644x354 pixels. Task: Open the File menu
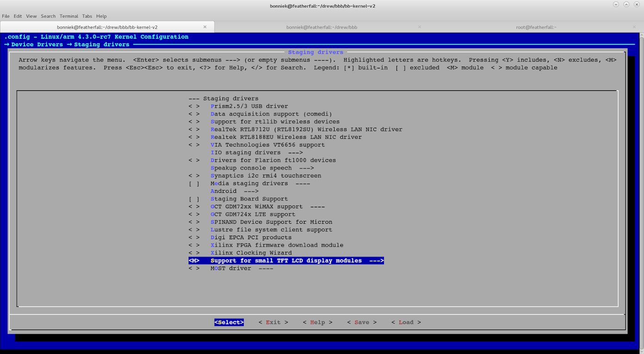[x=6, y=16]
